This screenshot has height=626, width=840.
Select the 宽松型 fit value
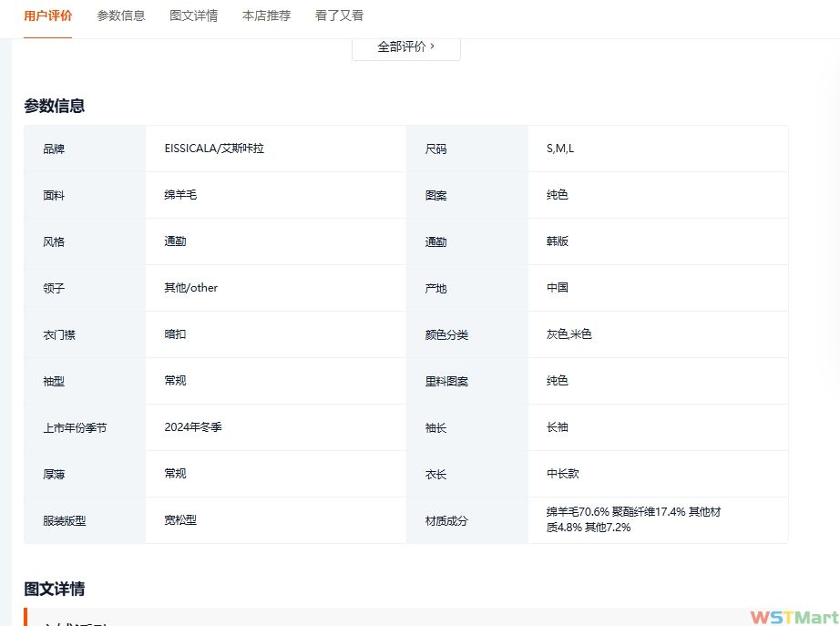pos(180,520)
